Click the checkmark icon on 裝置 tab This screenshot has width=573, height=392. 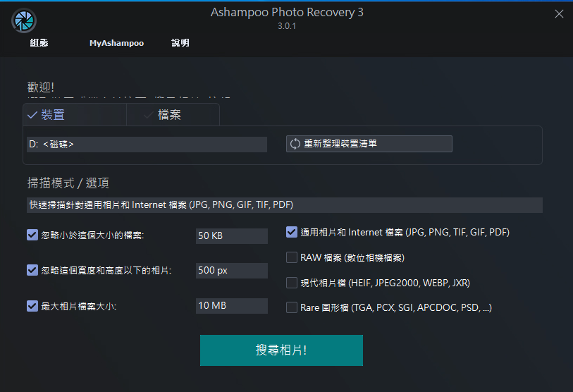click(32, 115)
